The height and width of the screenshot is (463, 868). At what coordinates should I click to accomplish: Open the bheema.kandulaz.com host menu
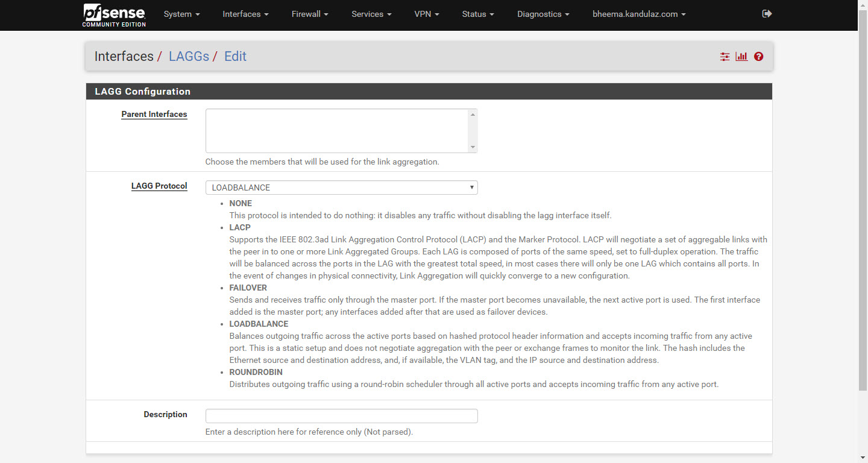click(639, 14)
